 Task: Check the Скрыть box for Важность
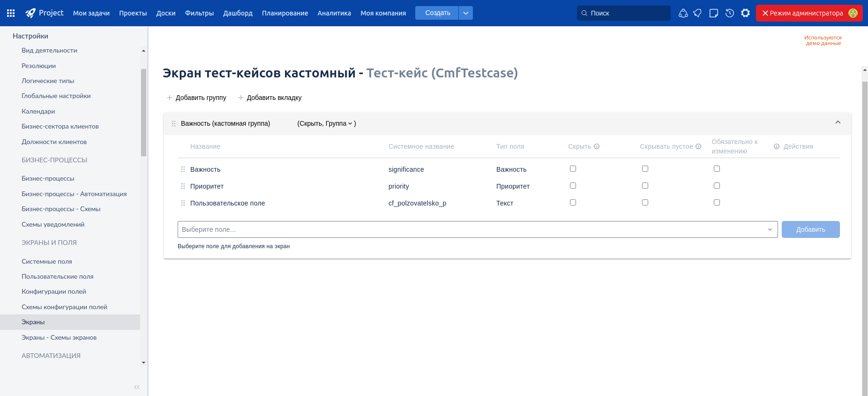pyautogui.click(x=573, y=169)
